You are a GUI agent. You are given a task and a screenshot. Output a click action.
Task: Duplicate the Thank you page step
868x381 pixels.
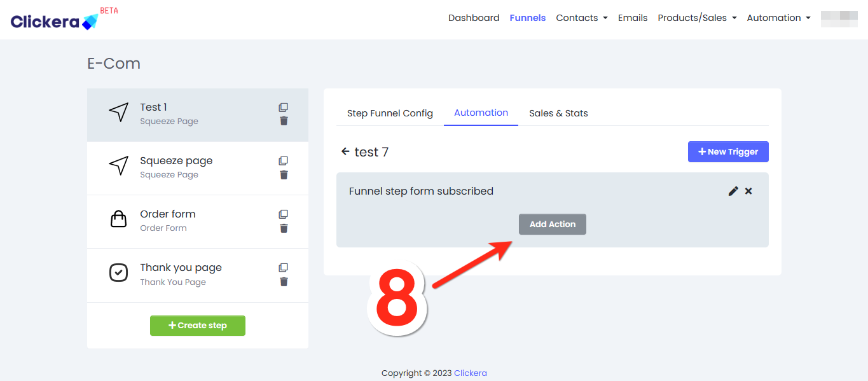click(284, 268)
